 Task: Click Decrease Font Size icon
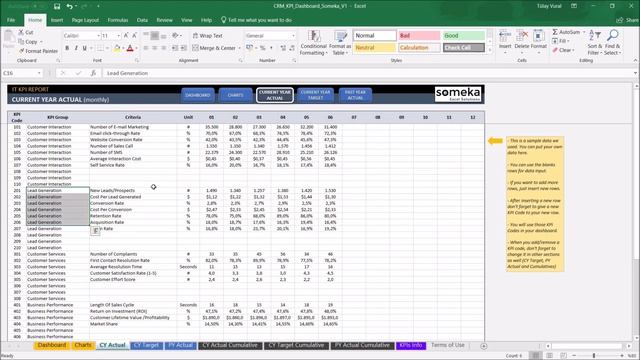coord(134,36)
